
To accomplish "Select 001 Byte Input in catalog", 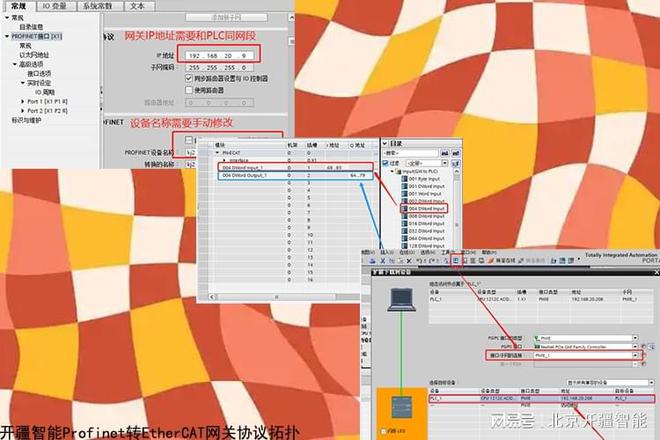I will [x=423, y=179].
